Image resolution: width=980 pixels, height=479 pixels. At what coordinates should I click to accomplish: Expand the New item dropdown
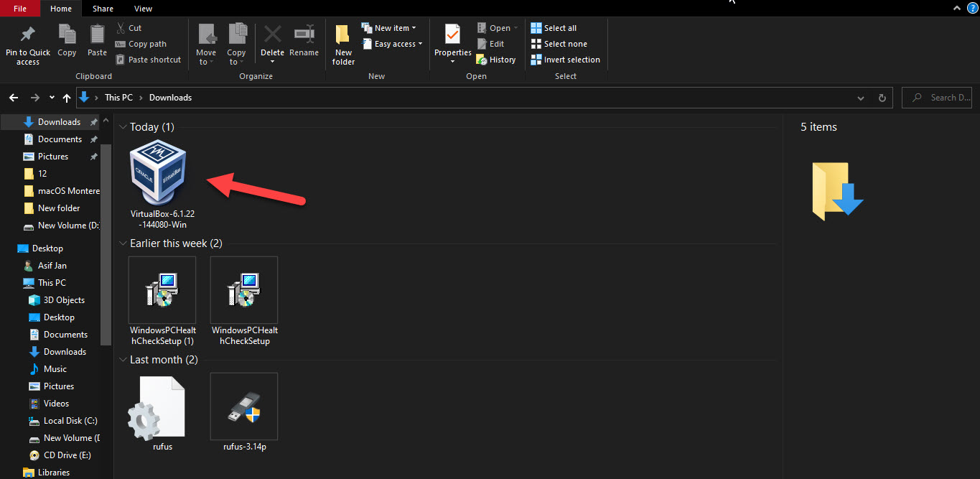click(x=391, y=28)
